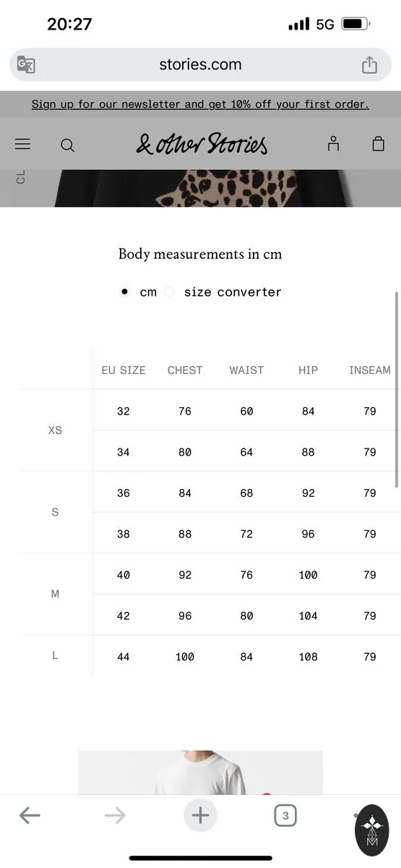The image size is (401, 868).
Task: Click newsletter sign up 10% off link
Action: [200, 104]
